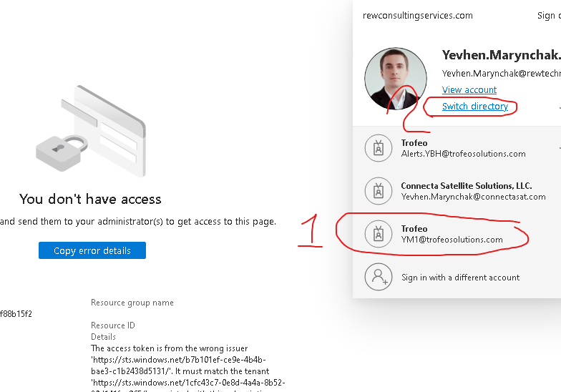Switch to the Yevhen.Marynchak@connectasat.com account

click(x=473, y=197)
